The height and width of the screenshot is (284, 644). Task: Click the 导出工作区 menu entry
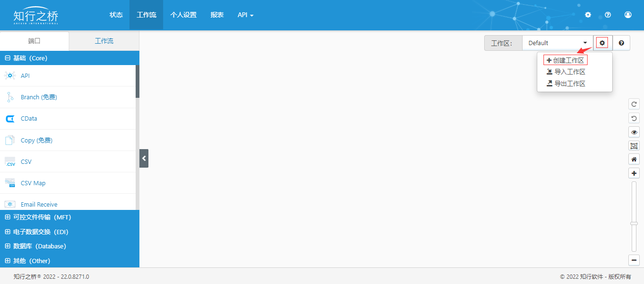566,84
